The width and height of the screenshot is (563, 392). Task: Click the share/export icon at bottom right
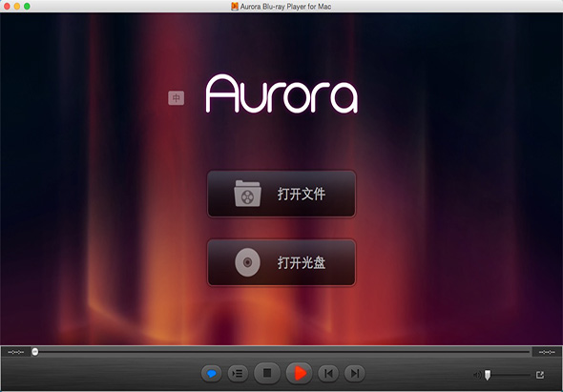[540, 375]
